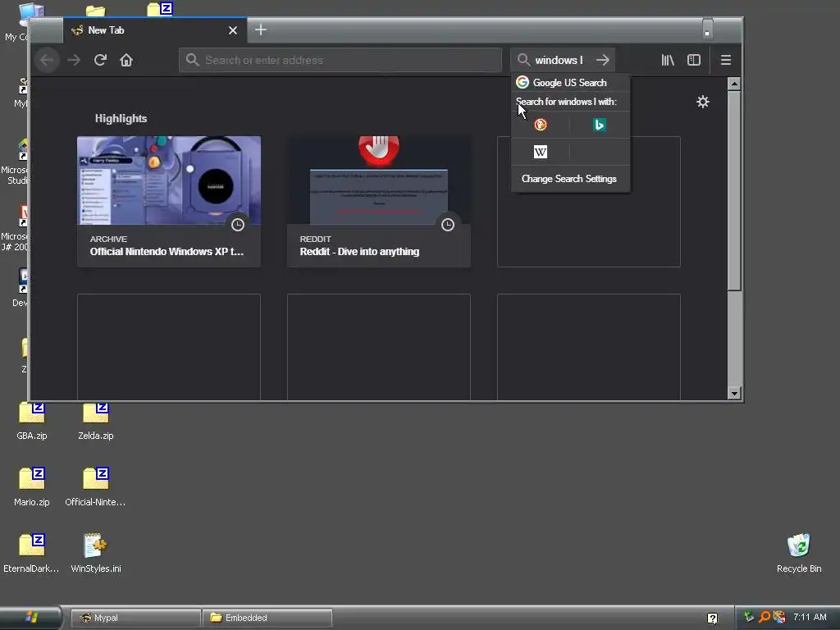Click the orange magnifier tray icon
The width and height of the screenshot is (840, 630).
click(765, 617)
